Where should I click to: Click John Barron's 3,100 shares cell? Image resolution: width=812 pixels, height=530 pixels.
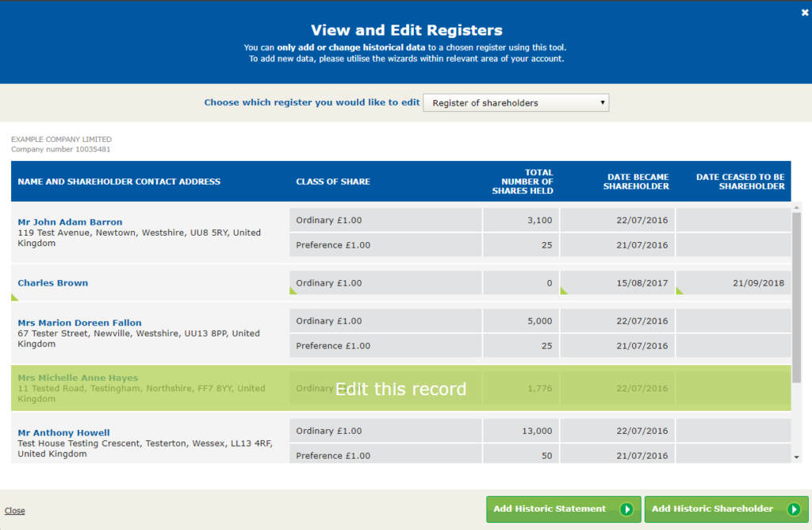click(x=520, y=221)
